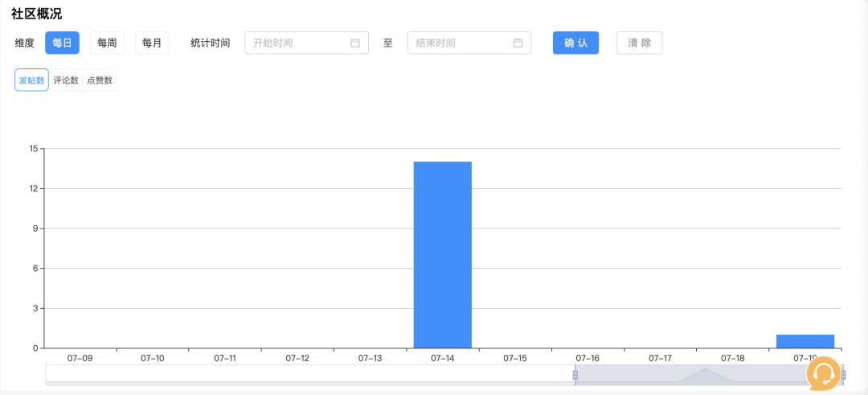Switch to the 点赞数 tab
The height and width of the screenshot is (395, 868).
(x=100, y=80)
